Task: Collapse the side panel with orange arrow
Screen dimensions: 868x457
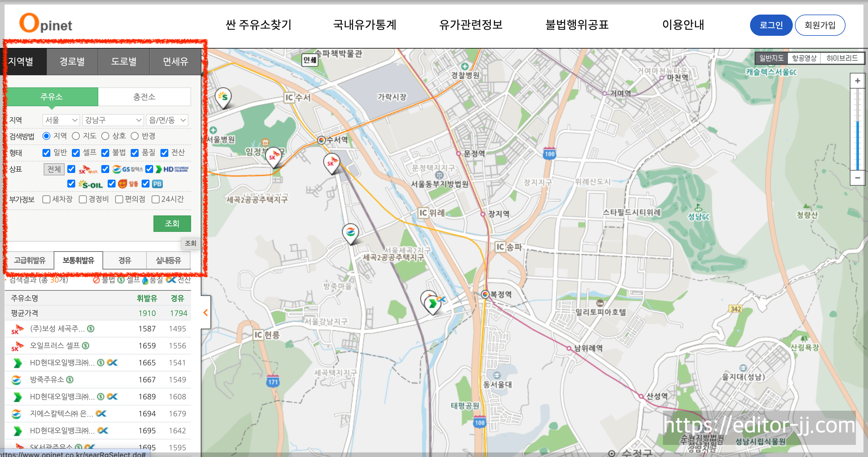Action: click(x=206, y=313)
